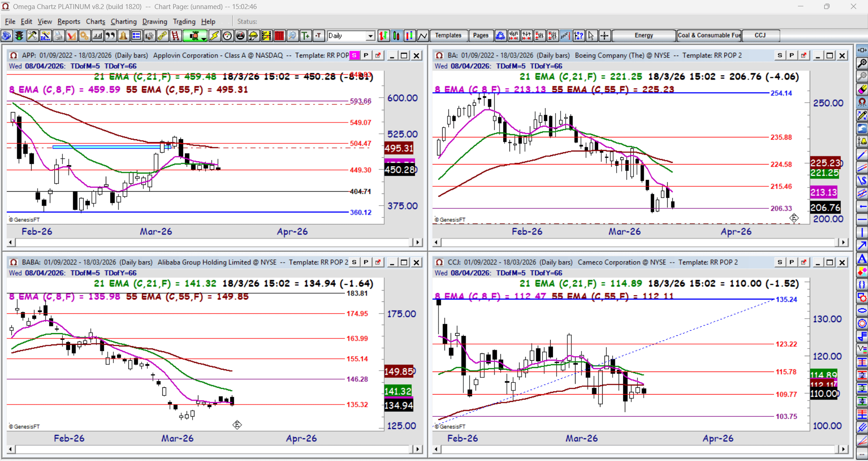Click the camera snapshot icon
868x461 pixels.
pos(149,36)
